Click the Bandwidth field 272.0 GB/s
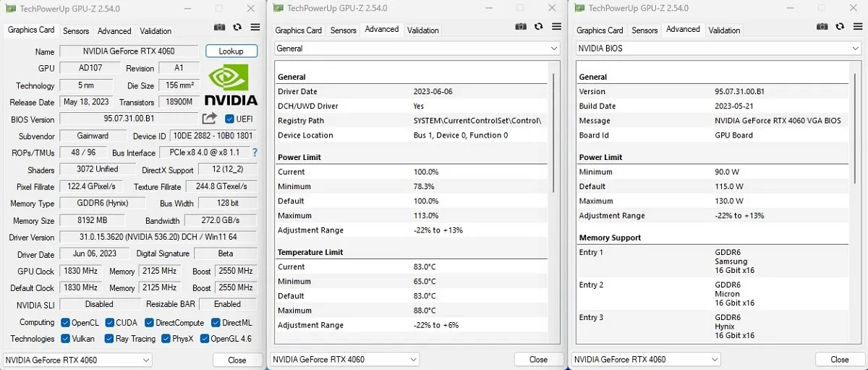The width and height of the screenshot is (868, 370). 220,220
